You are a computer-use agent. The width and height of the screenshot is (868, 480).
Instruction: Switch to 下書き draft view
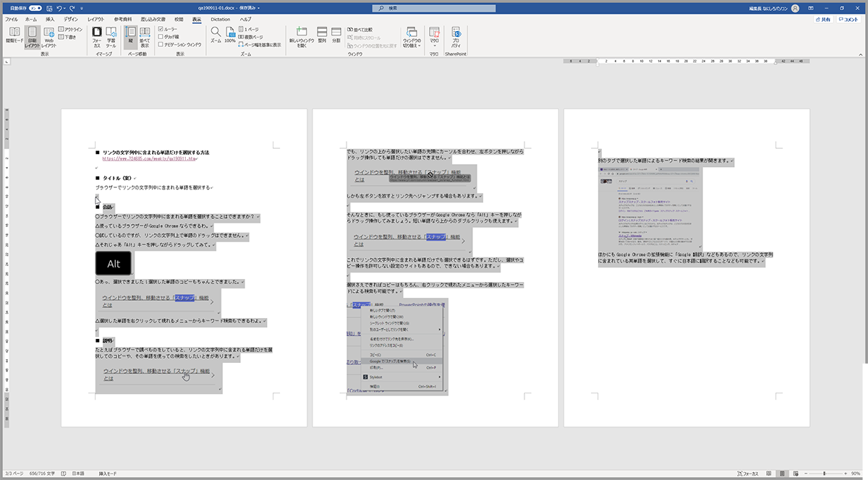[x=68, y=37]
